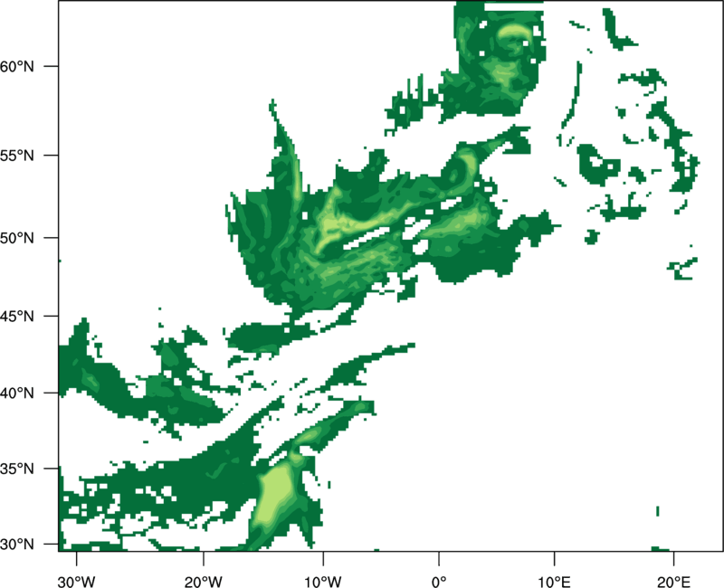Viewport: 724px width, 588px height.
Task: Click the 10°E longitude label
Action: (x=554, y=582)
